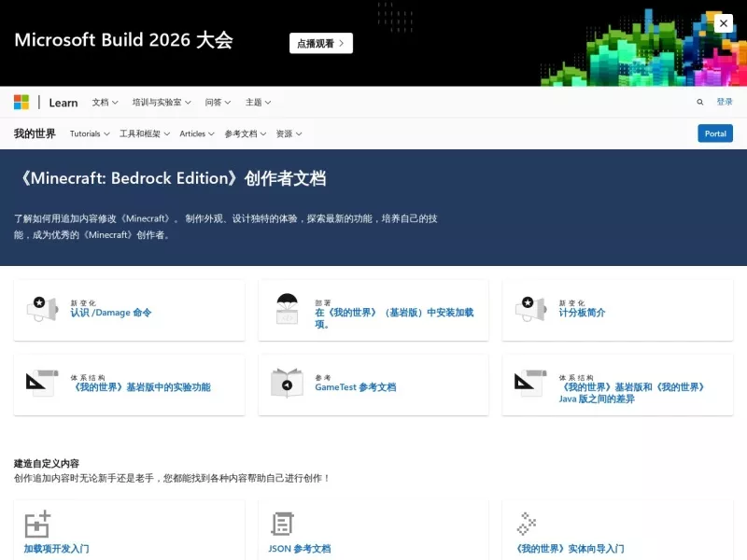Close the Microsoft Build banner

tap(723, 22)
